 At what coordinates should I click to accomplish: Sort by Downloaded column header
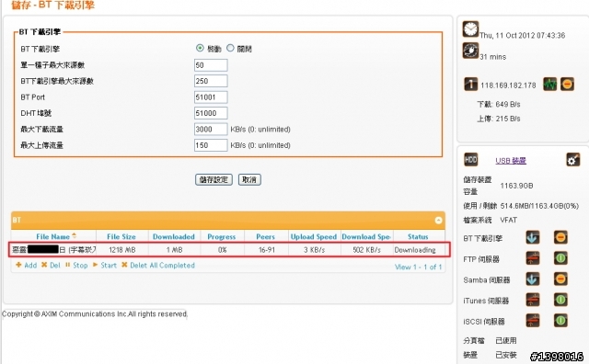(x=174, y=237)
